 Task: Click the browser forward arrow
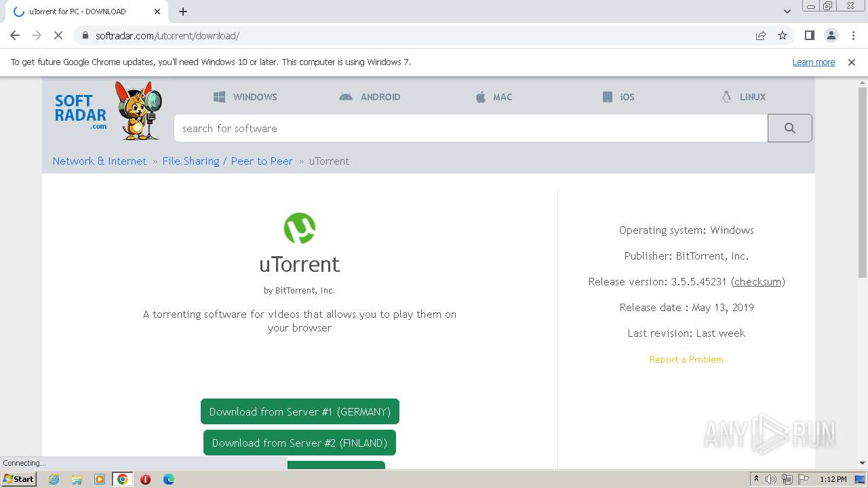pos(37,35)
